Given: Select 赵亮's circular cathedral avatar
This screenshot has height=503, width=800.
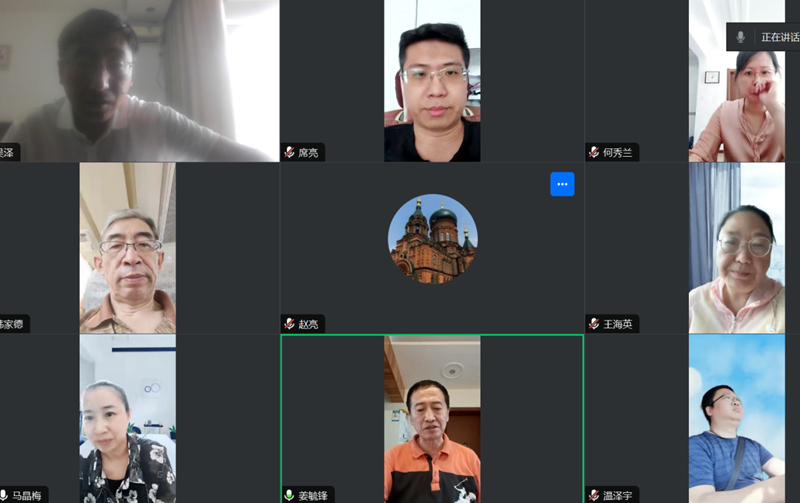Looking at the screenshot, I should (x=432, y=238).
